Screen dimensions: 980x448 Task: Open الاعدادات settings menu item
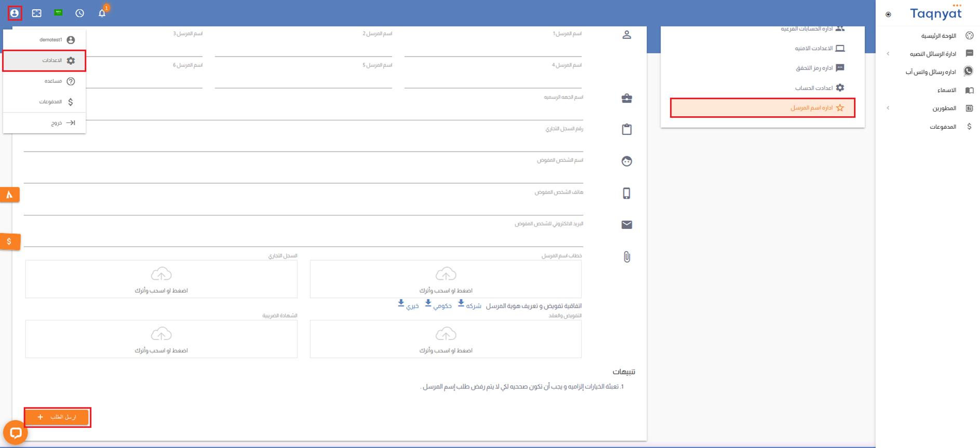(45, 61)
